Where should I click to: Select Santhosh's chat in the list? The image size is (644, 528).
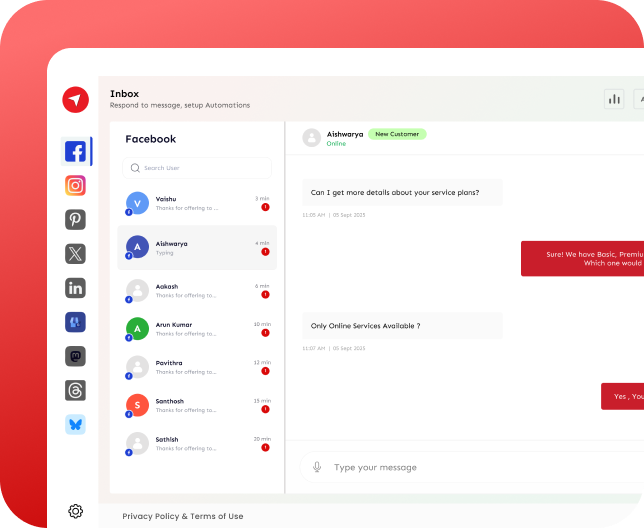(197, 405)
